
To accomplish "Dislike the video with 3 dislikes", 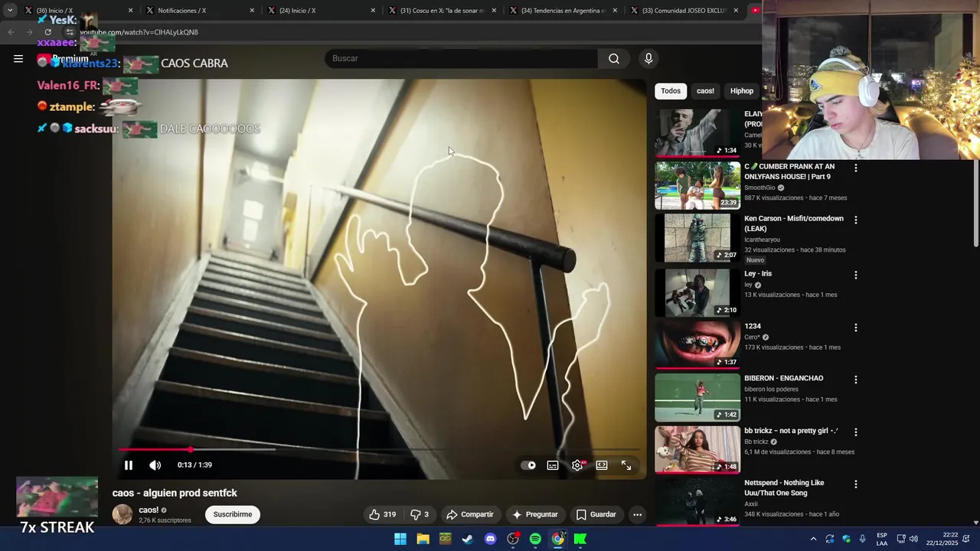I will [x=420, y=514].
